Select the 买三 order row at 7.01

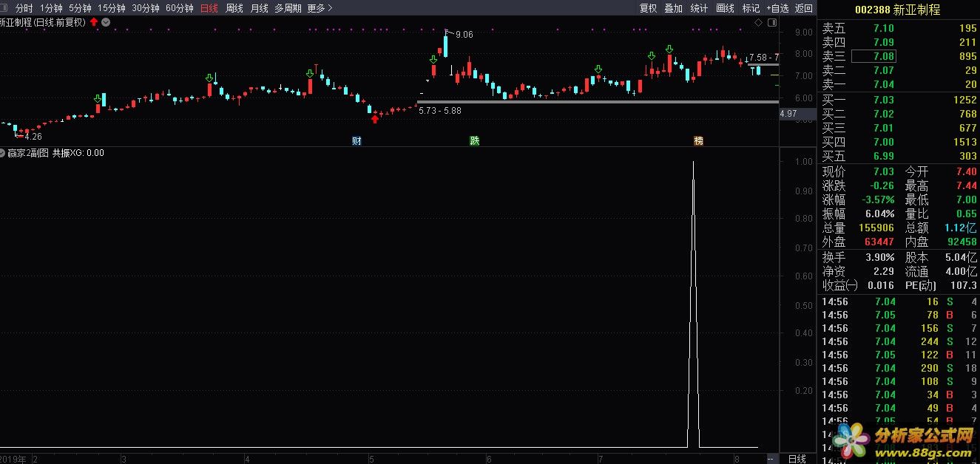coord(899,128)
